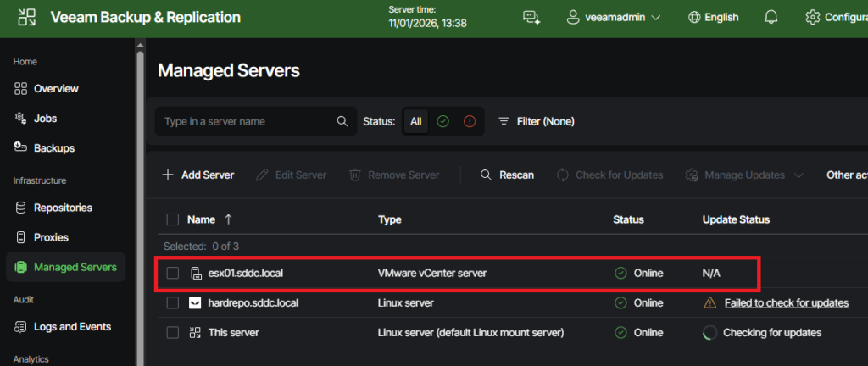Click the user avatar icon beside veeamadmin

click(573, 17)
